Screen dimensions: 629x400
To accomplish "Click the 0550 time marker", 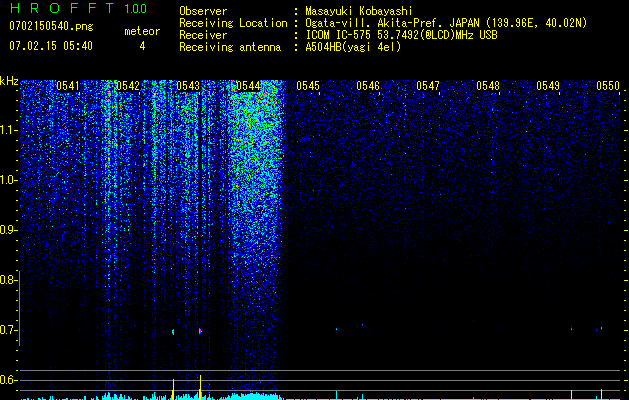I will pyautogui.click(x=608, y=86).
